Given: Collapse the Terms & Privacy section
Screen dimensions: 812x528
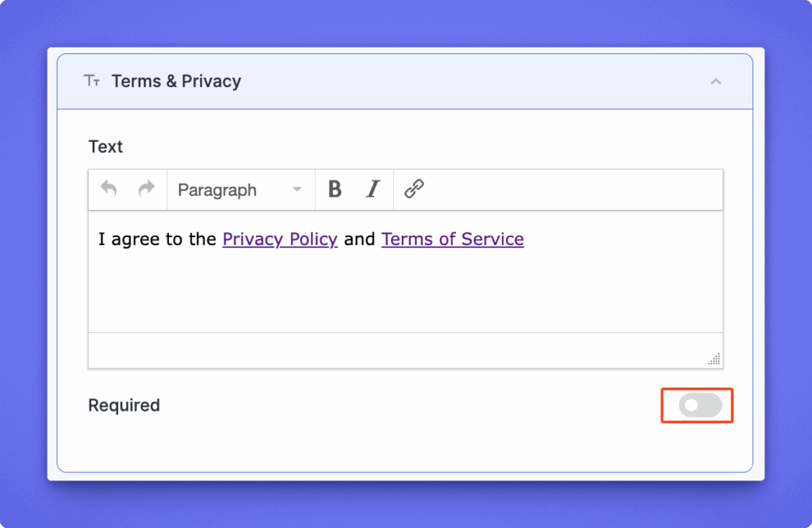Looking at the screenshot, I should click(x=716, y=81).
